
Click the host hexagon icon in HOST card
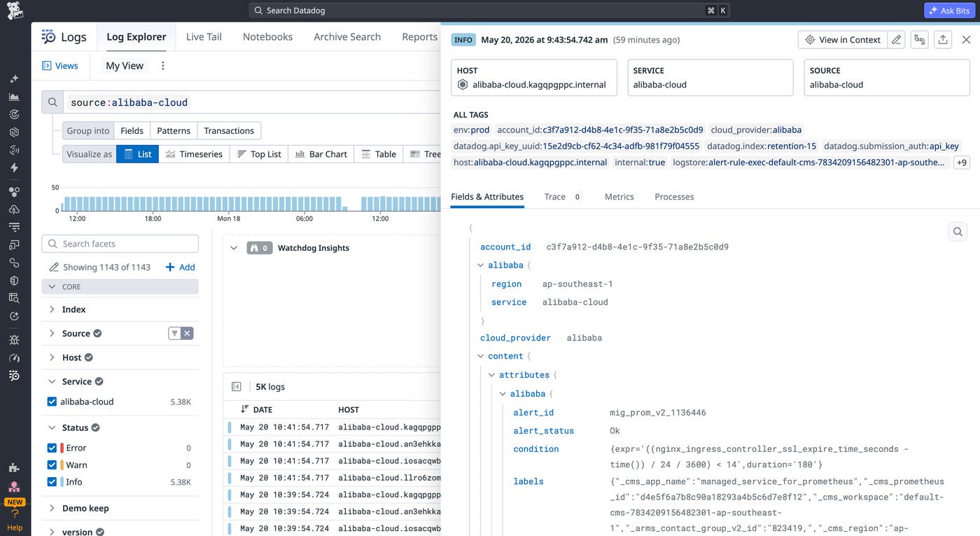point(463,85)
